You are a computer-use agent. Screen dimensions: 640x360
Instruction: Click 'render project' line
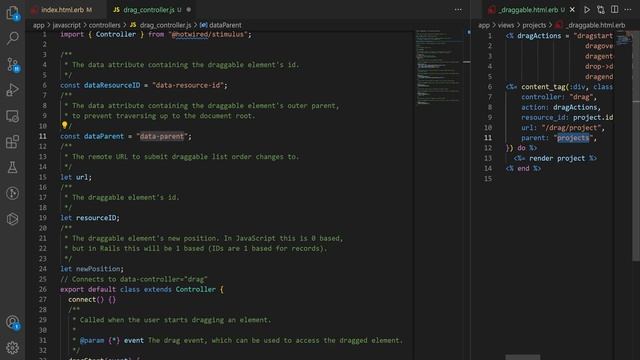point(555,158)
